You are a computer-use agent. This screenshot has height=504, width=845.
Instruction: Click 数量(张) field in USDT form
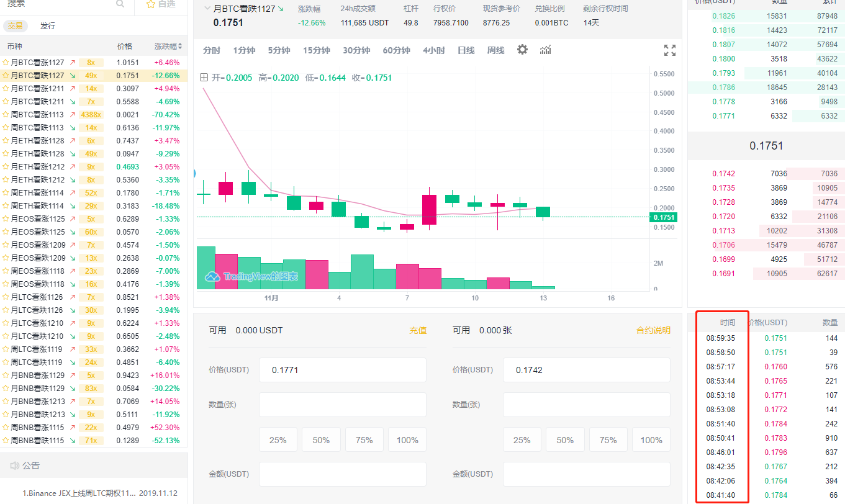click(x=343, y=405)
